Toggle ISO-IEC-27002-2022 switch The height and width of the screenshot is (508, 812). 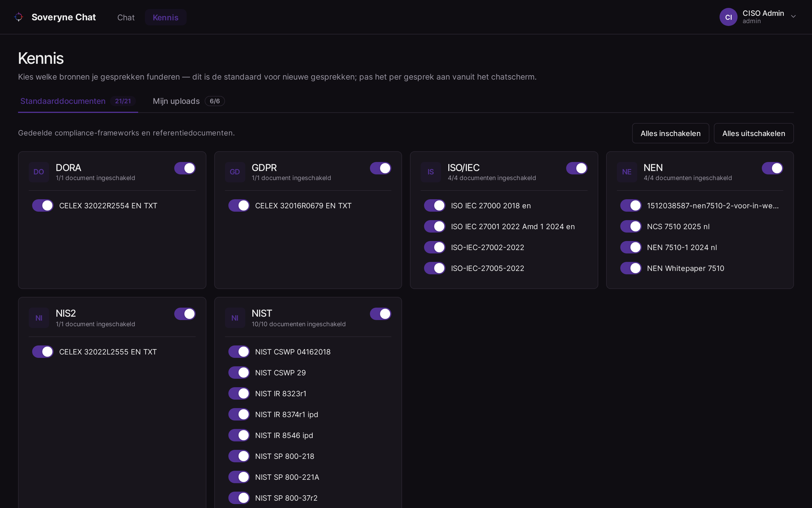(434, 247)
